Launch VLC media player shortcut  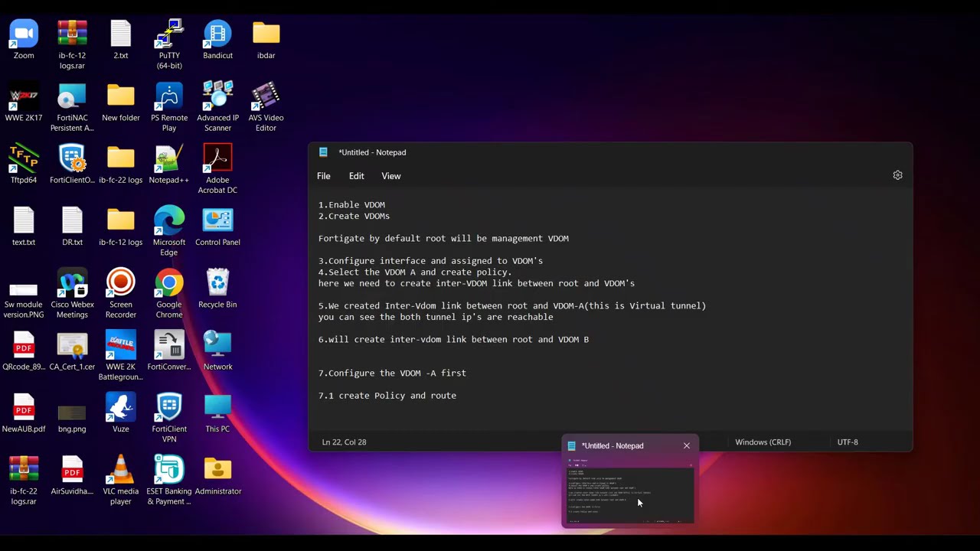[x=121, y=481]
